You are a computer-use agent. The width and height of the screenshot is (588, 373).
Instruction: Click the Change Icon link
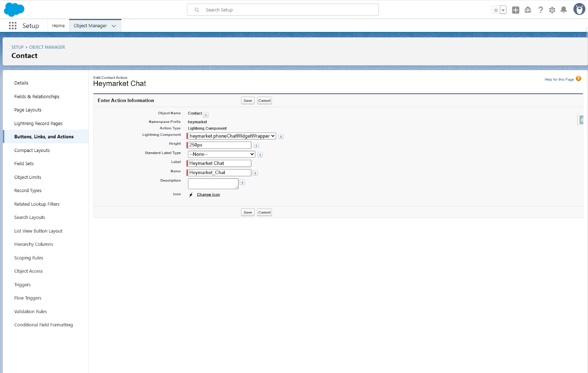(x=208, y=195)
